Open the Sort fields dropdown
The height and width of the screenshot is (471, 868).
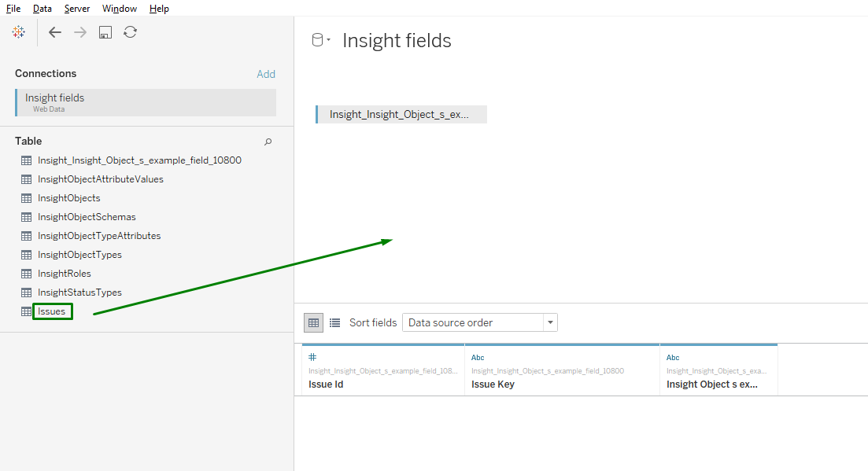click(479, 322)
